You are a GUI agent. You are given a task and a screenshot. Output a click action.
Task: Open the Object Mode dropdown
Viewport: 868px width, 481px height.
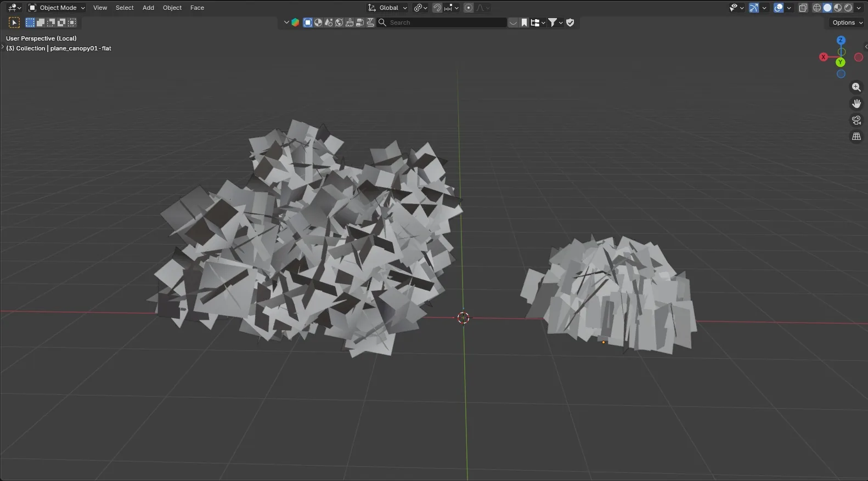[x=57, y=8]
